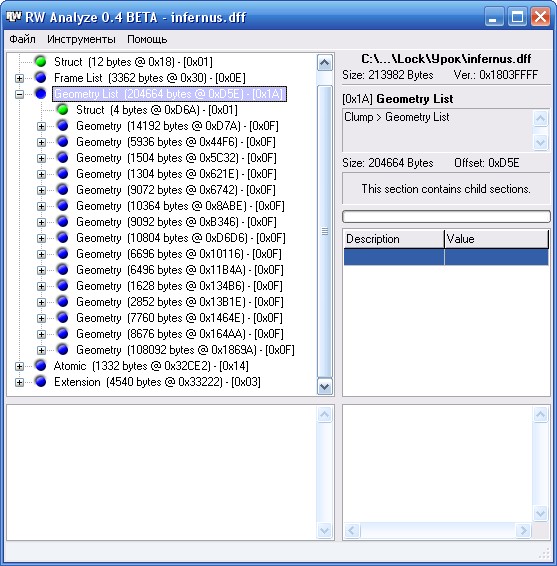Click the empty progress bar under child sections note
Screen dimensions: 557x566
pyautogui.click(x=446, y=217)
